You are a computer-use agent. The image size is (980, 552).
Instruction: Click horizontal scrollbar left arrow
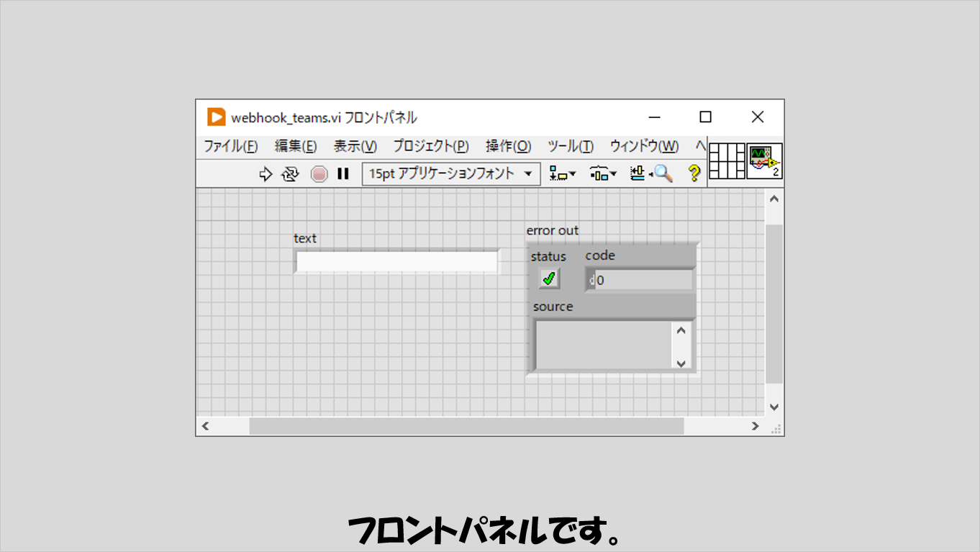click(x=205, y=426)
